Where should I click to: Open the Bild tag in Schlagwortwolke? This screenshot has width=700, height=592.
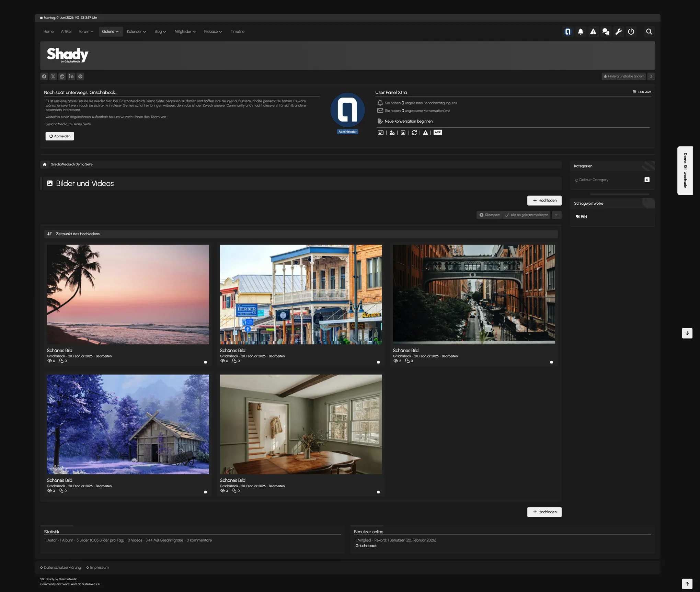(x=581, y=217)
